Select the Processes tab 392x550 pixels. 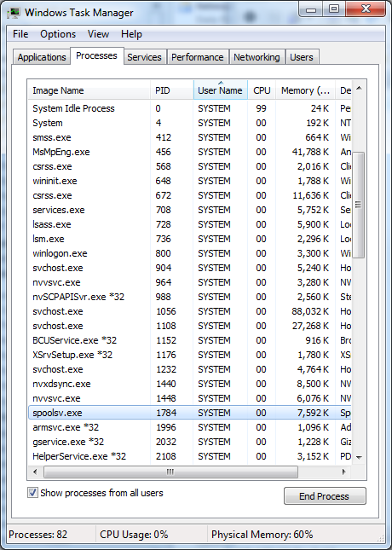[x=96, y=56]
